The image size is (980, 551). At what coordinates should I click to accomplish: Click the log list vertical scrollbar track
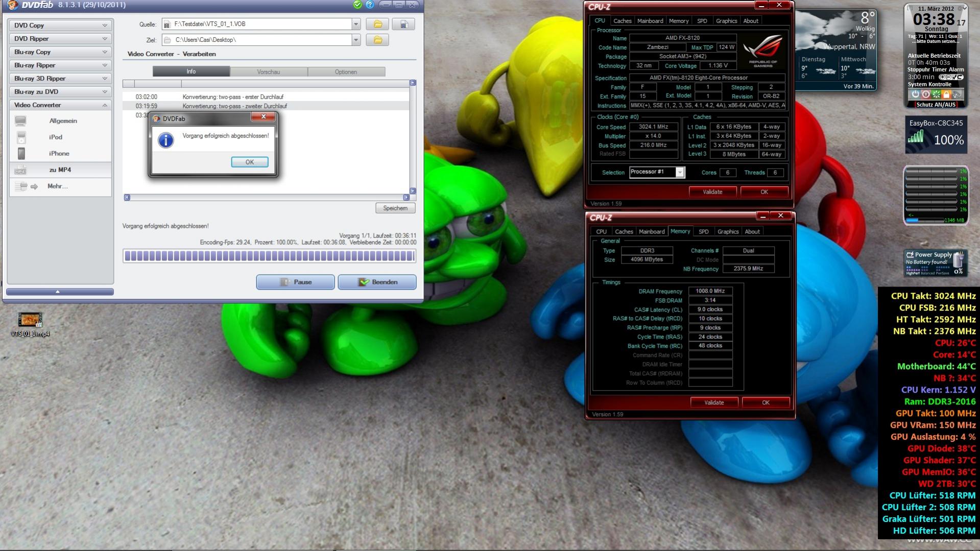[413, 137]
